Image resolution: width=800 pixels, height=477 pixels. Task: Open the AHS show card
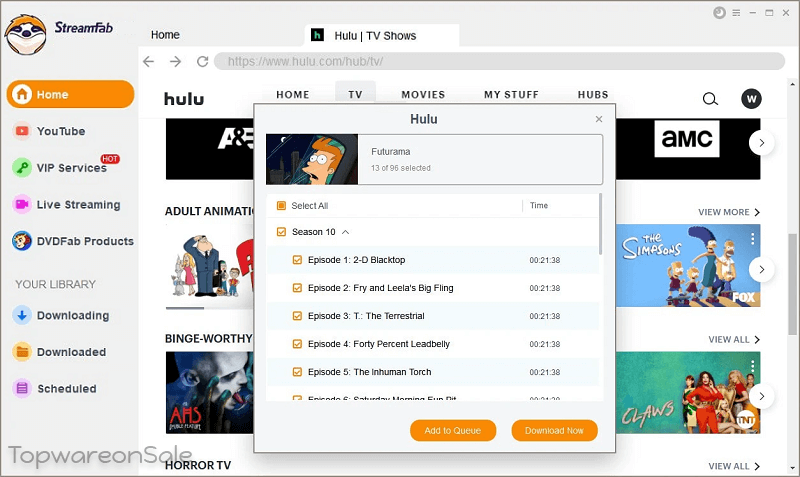210,392
